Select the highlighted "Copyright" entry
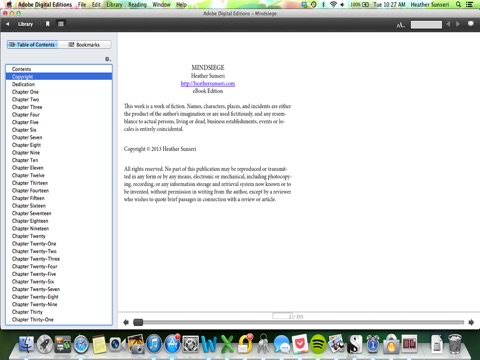This screenshot has width=480, height=360. click(59, 77)
